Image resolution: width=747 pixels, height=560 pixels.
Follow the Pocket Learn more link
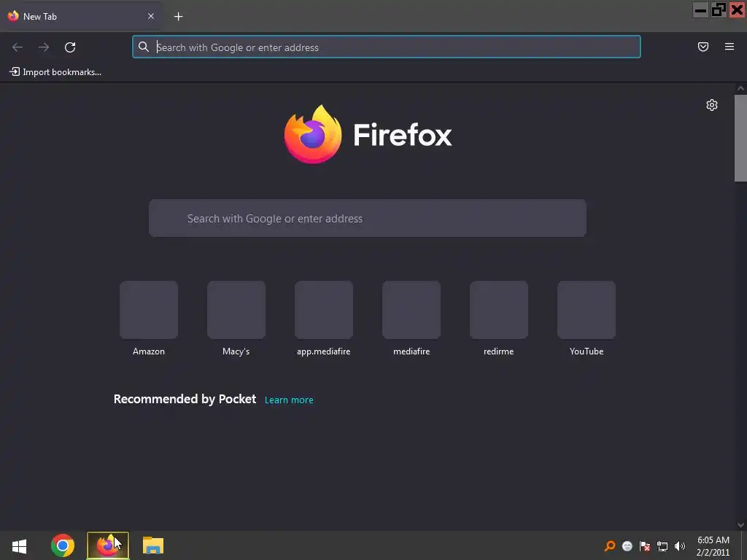click(x=289, y=400)
